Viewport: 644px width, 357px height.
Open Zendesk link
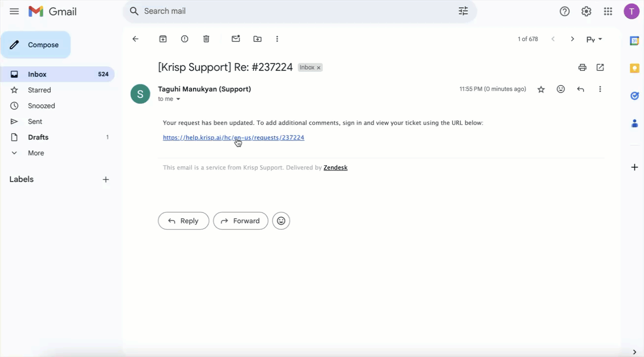335,168
